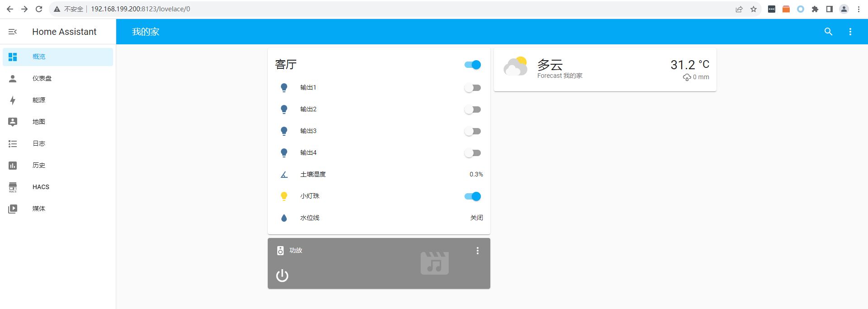
Task: Click the search magnifier icon in header
Action: (x=828, y=32)
